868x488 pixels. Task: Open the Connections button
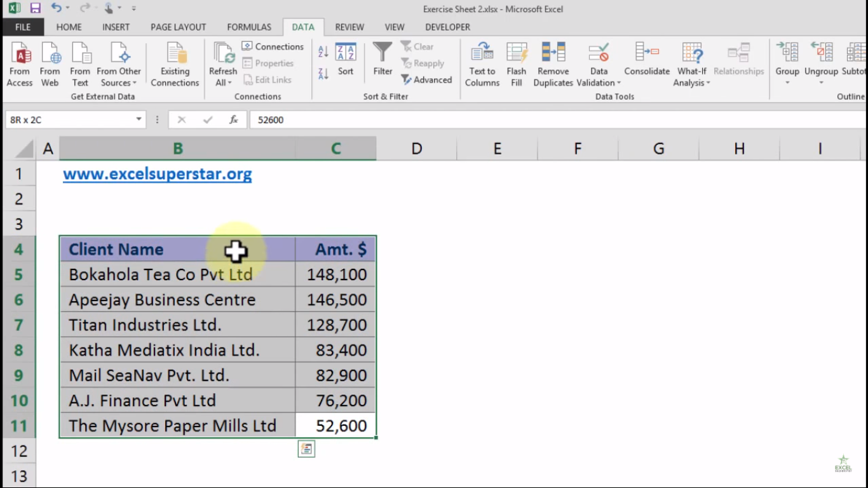tap(273, 46)
